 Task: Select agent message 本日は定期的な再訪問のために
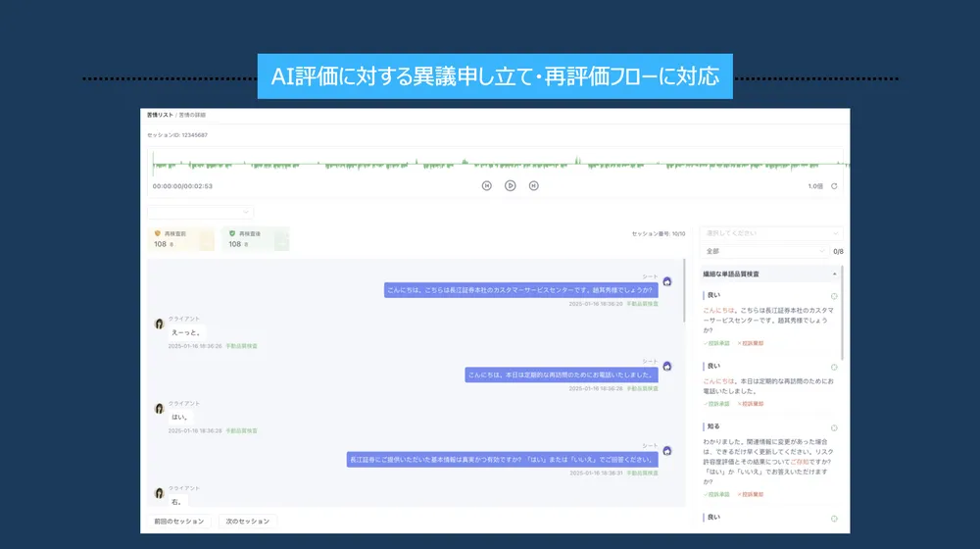562,374
